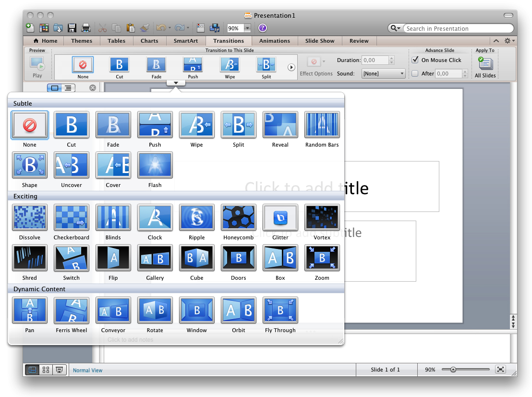Open ribbon preferences gear dropdown
Viewport: 532px width, 397px height.
click(x=509, y=41)
